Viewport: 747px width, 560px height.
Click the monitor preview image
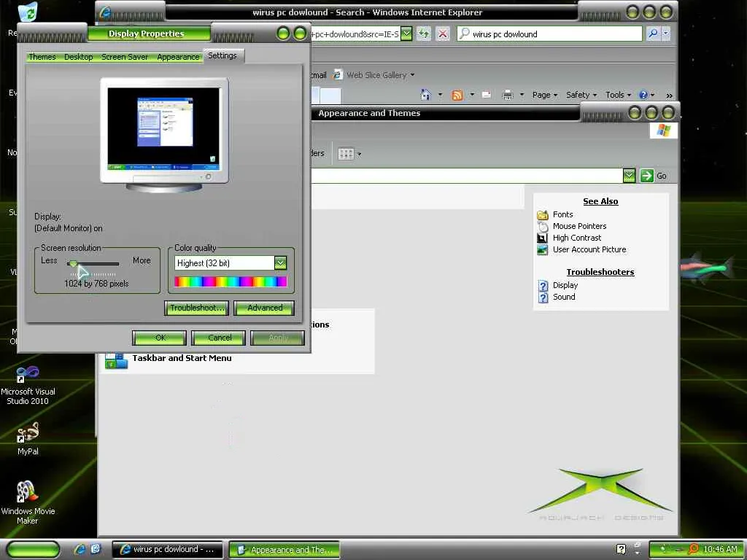164,135
